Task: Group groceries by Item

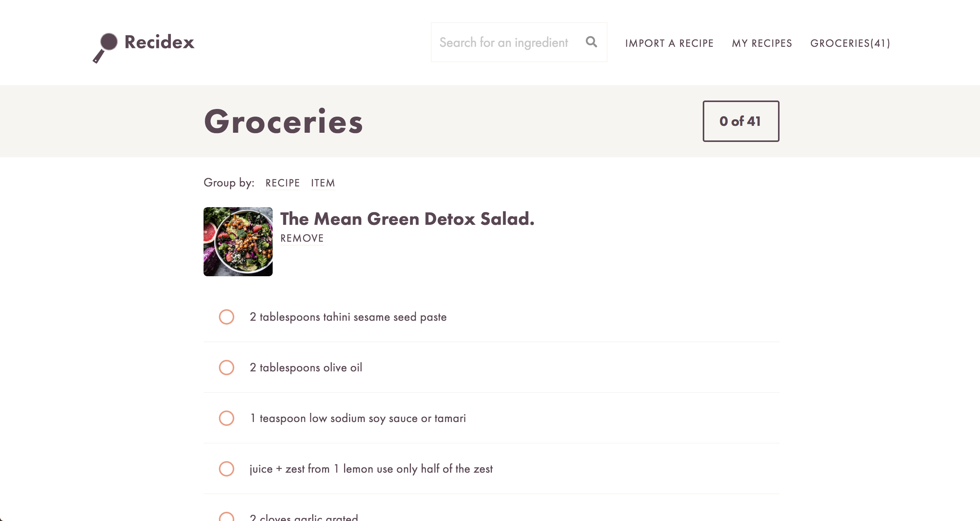Action: [323, 183]
